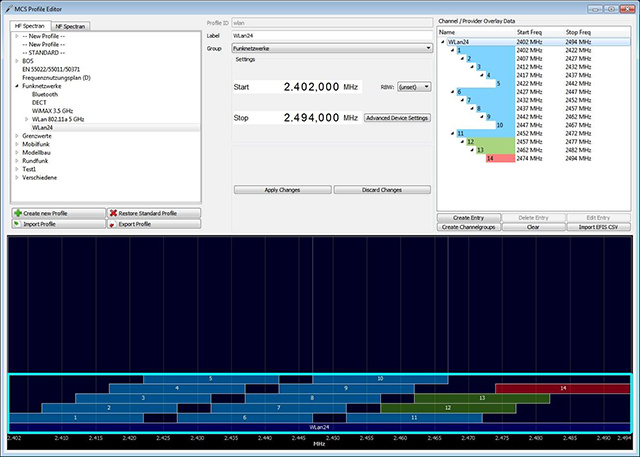
Task: Collapse the WLan24 overlay root node
Action: (x=443, y=42)
